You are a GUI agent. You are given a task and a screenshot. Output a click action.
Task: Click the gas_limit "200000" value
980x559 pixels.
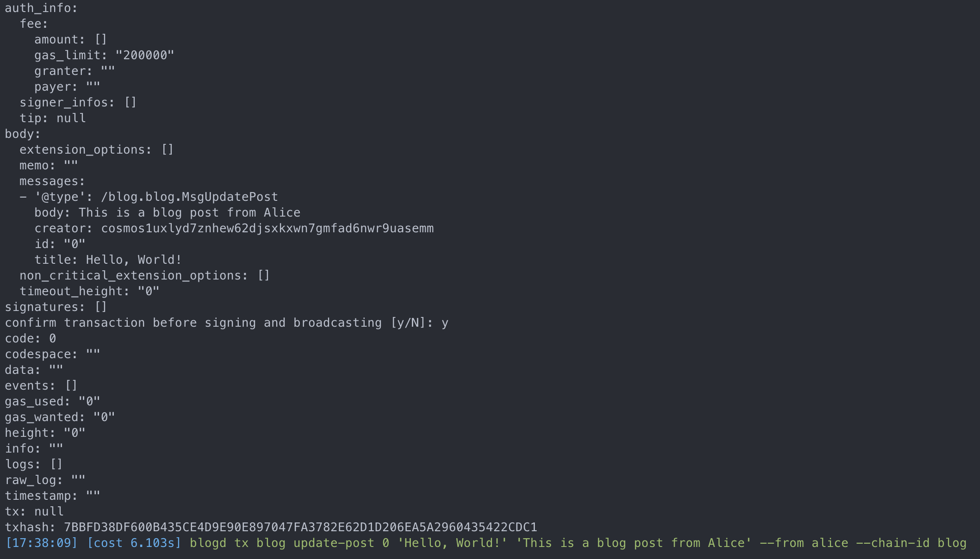click(x=145, y=55)
